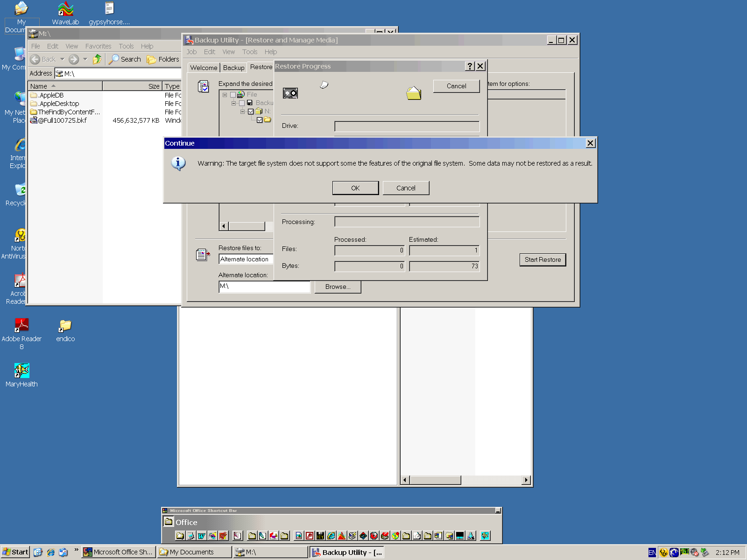
Task: Click the Office folder icon on Shortcut Bar
Action: pyautogui.click(x=169, y=522)
